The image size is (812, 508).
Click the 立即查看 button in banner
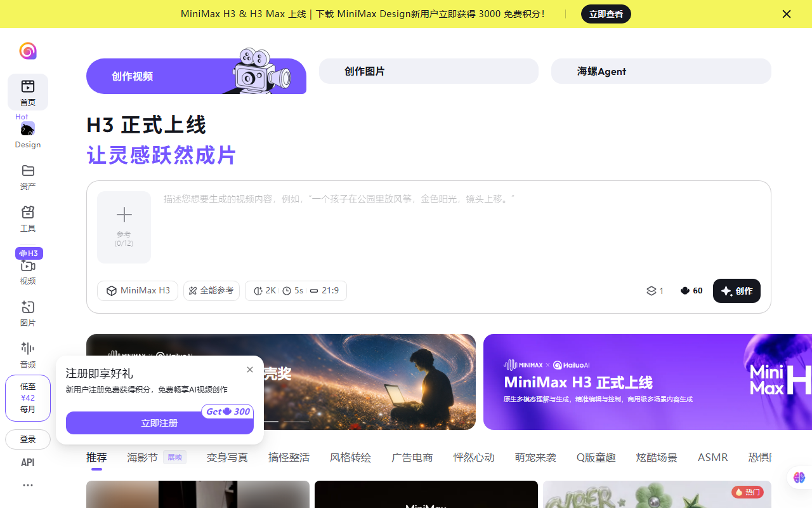coord(606,14)
